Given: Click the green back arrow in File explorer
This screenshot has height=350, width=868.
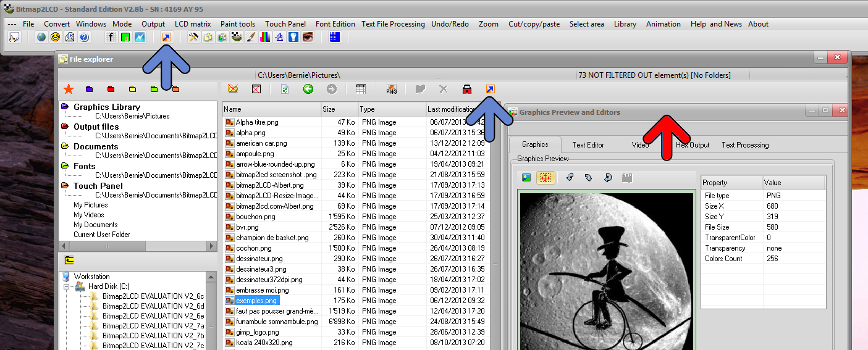Looking at the screenshot, I should coord(308,90).
